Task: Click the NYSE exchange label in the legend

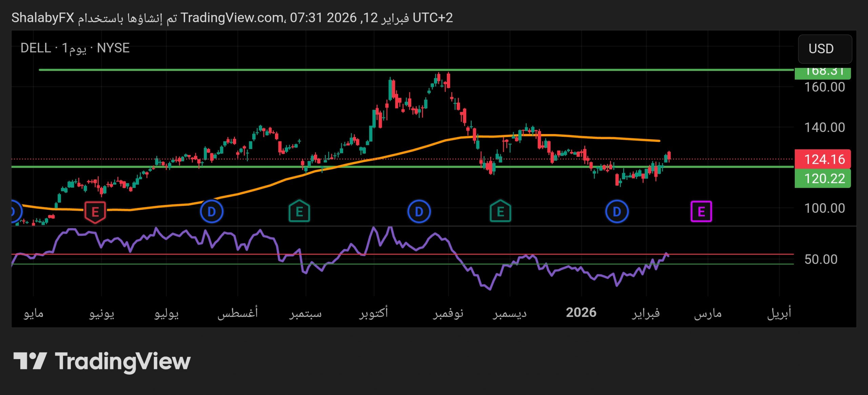Action: click(x=113, y=48)
